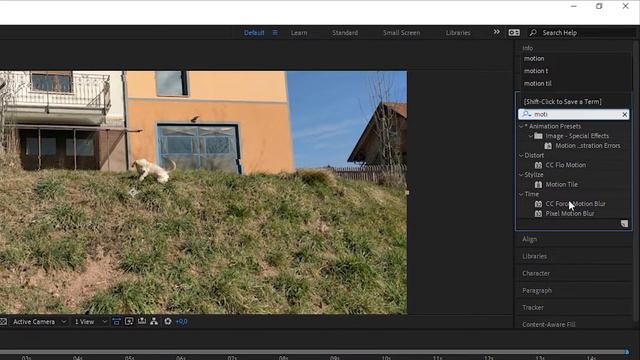Choose the 'motion t' saved search term

point(536,71)
